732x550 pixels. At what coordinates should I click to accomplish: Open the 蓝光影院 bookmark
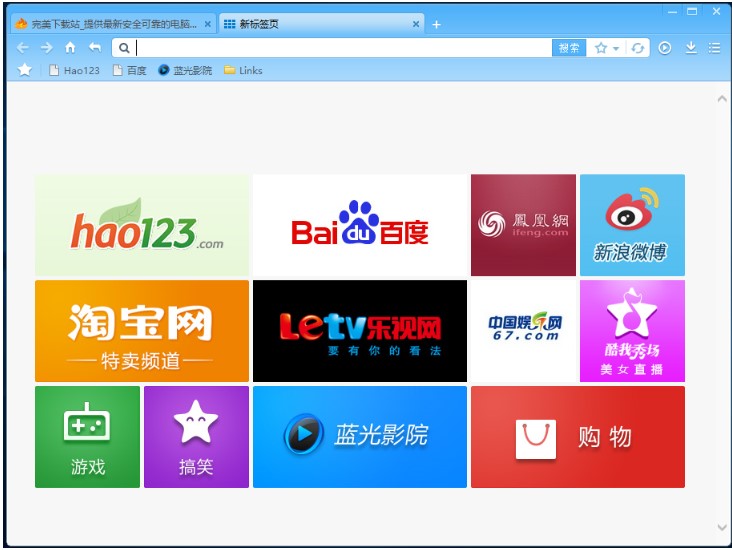click(185, 71)
